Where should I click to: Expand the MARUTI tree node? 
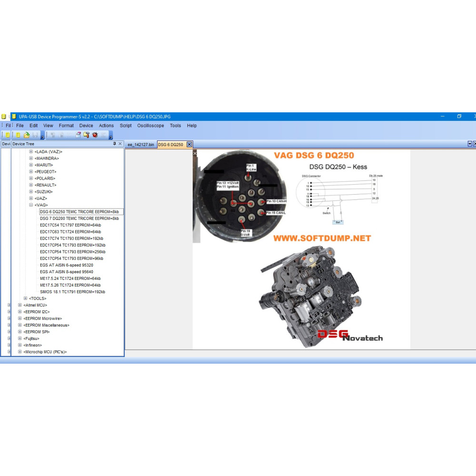click(x=31, y=165)
